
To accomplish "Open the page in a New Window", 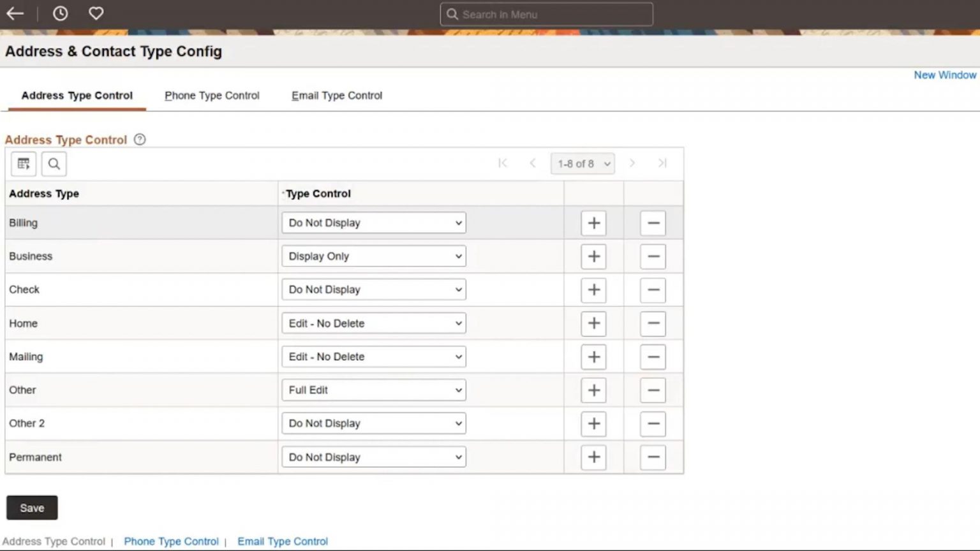I will (x=945, y=75).
